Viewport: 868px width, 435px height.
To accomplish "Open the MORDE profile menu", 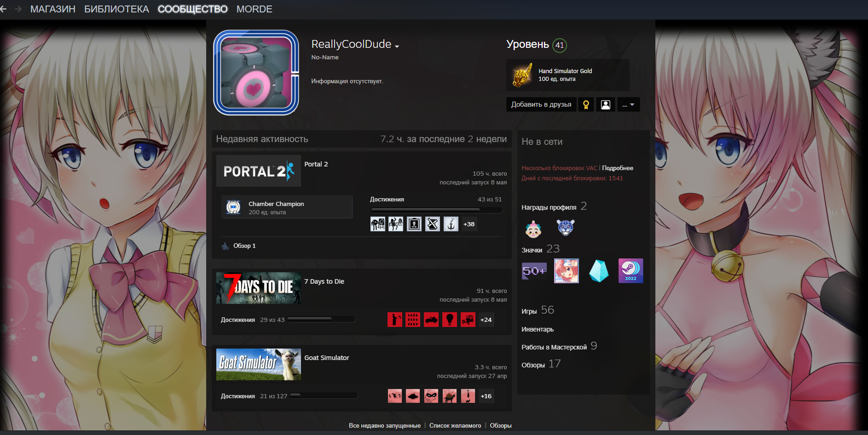I will tap(254, 9).
